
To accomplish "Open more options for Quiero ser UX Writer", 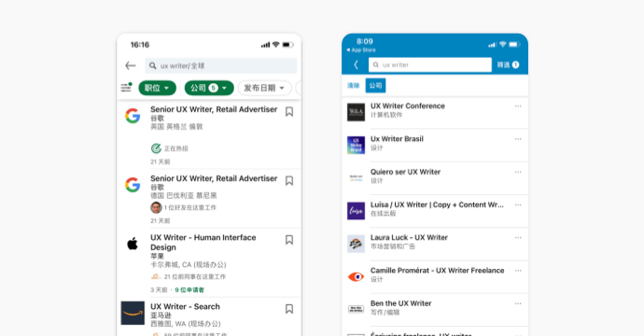I will tap(518, 172).
